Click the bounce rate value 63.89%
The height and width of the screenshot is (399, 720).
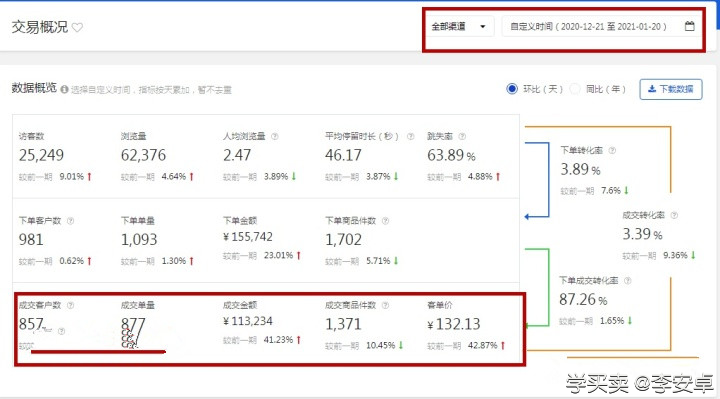click(x=451, y=155)
